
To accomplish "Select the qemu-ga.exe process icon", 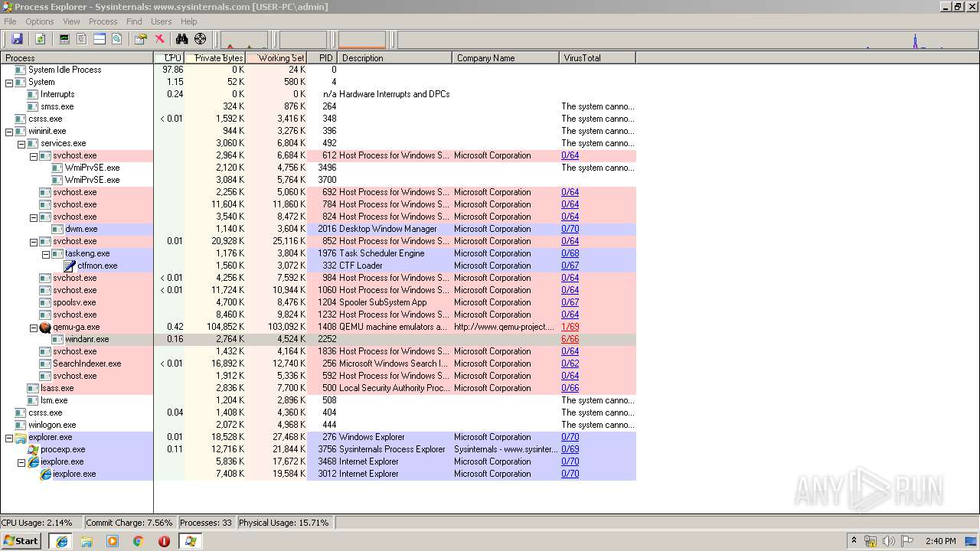I will (45, 327).
